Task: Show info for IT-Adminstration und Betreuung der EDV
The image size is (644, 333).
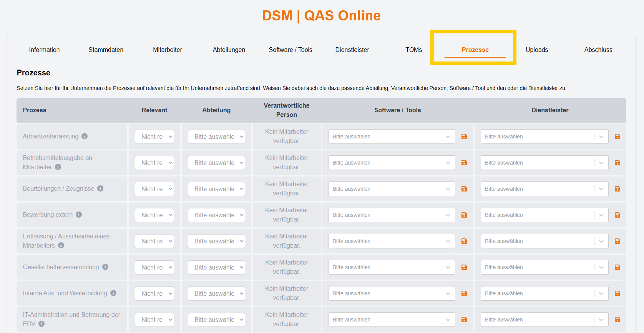Action: click(41, 324)
